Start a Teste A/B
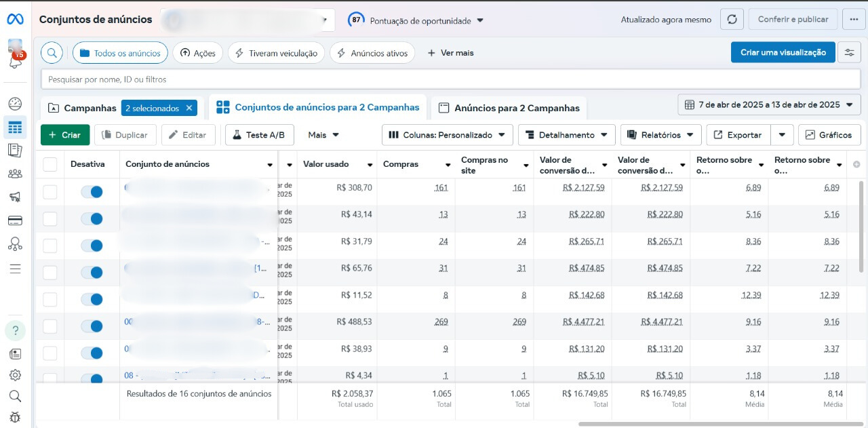The image size is (868, 428). click(259, 135)
